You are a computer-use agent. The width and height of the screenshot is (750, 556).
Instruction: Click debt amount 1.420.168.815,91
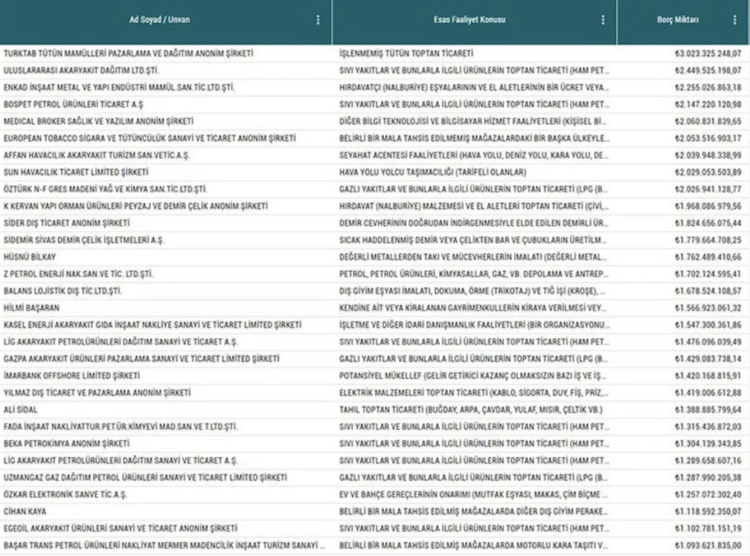click(708, 376)
